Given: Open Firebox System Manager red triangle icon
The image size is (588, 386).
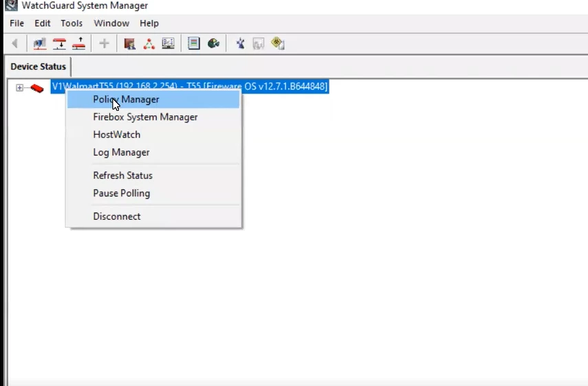Looking at the screenshot, I should pyautogui.click(x=149, y=44).
